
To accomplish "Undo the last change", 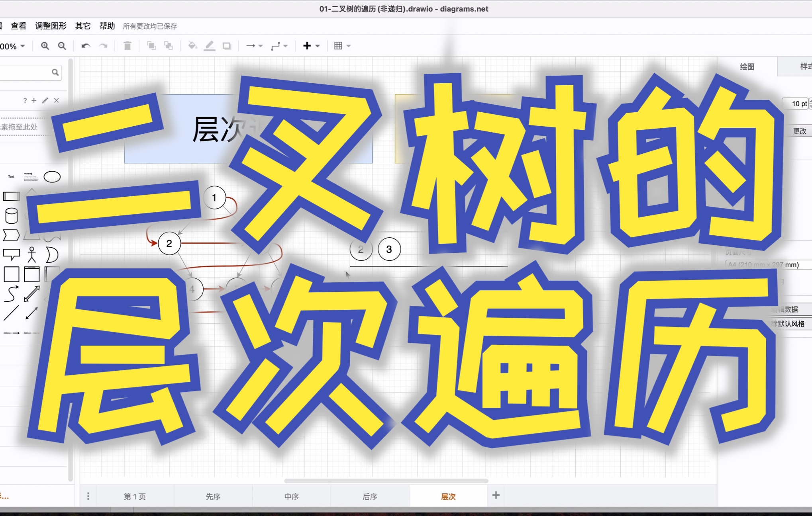I will 86,46.
